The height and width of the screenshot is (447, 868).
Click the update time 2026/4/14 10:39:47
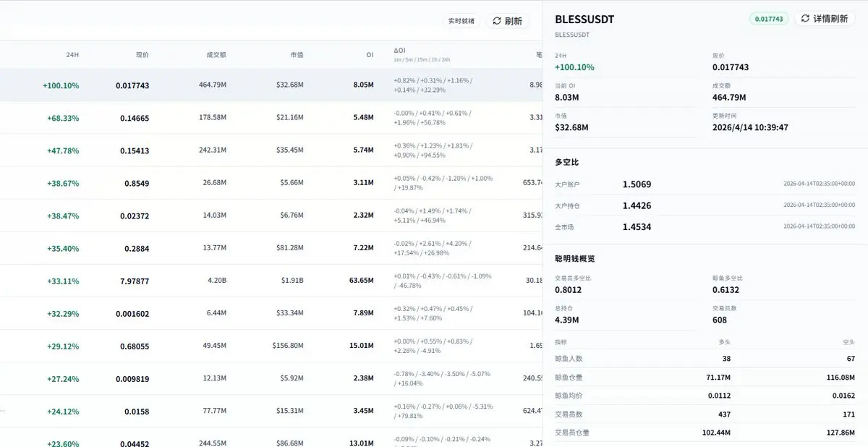coord(750,127)
